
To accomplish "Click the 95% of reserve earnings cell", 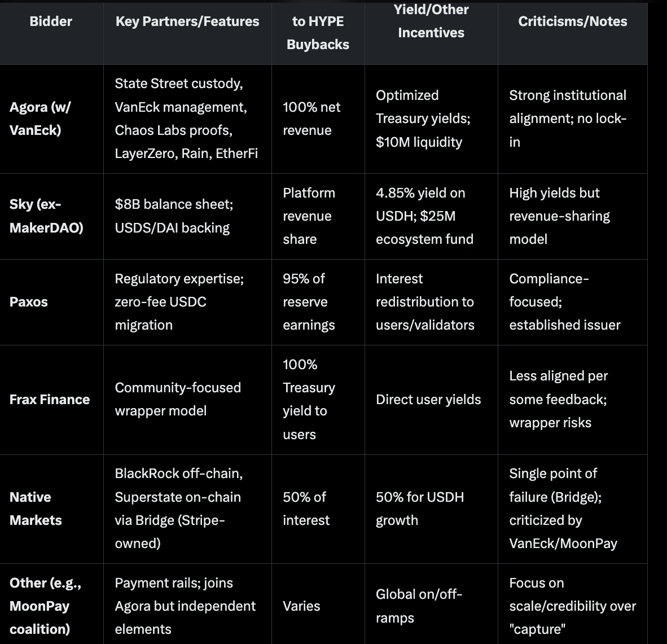I will click(309, 302).
